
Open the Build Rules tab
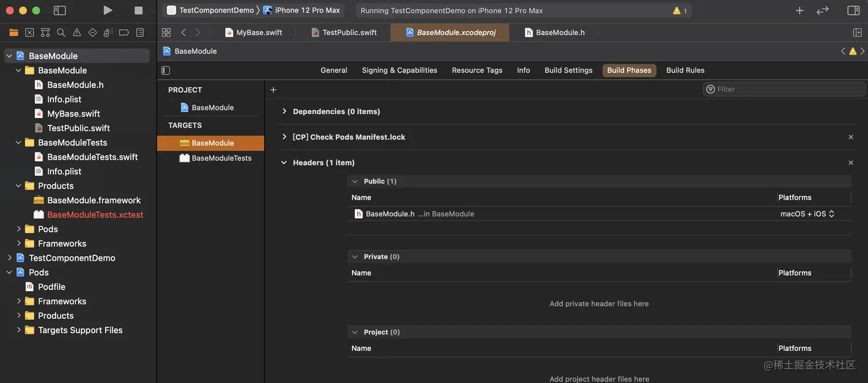click(x=685, y=70)
